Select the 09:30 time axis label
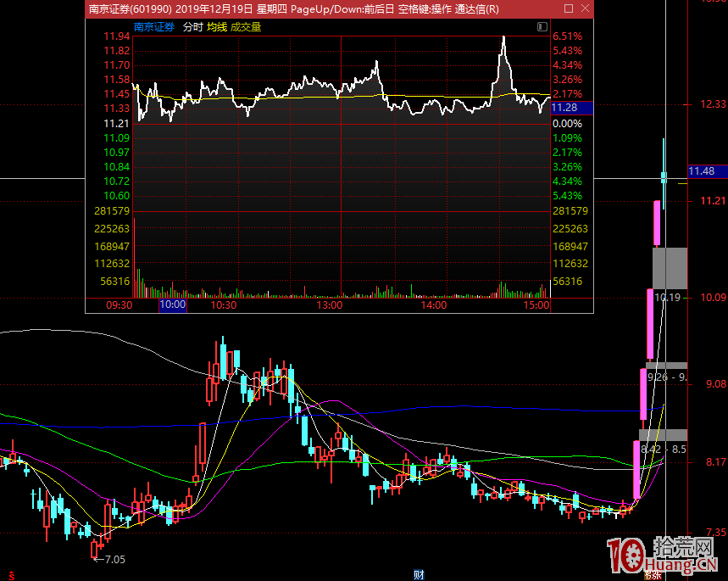 point(119,304)
